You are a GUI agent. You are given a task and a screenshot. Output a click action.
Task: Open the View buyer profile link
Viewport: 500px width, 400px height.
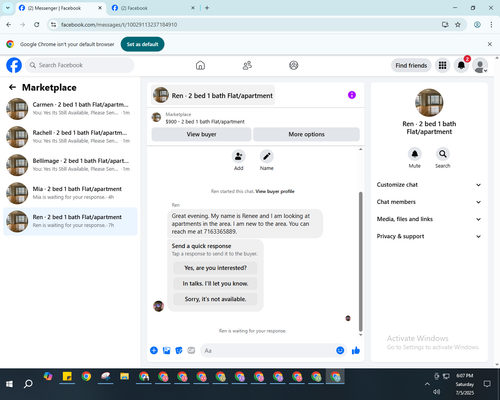pyautogui.click(x=275, y=191)
